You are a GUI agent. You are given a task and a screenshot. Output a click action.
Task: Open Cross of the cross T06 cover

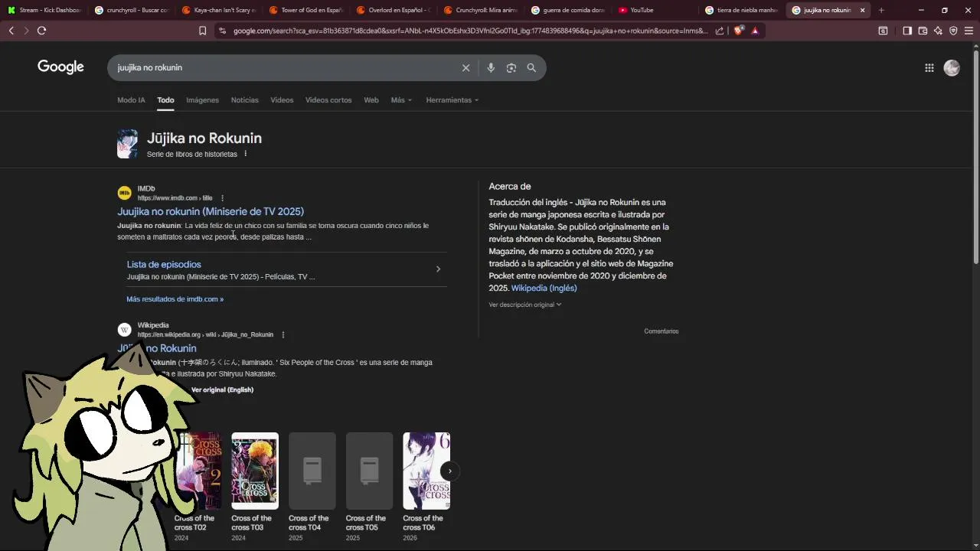click(426, 471)
